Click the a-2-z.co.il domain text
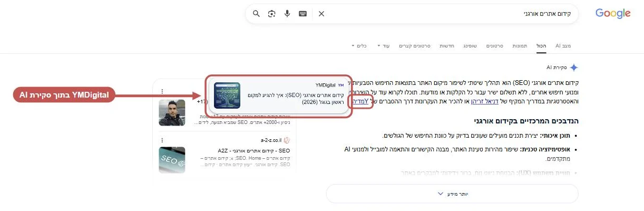 point(270,140)
